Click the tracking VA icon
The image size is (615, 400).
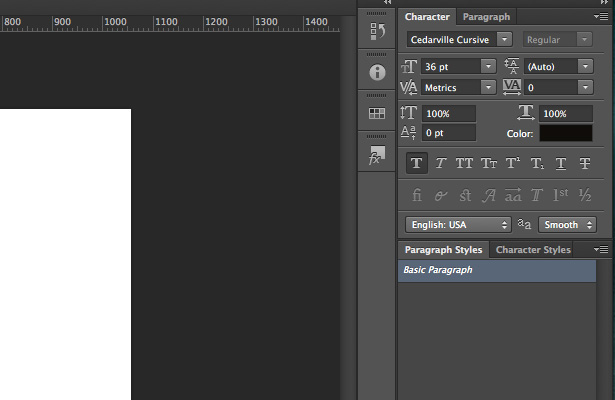[512, 87]
